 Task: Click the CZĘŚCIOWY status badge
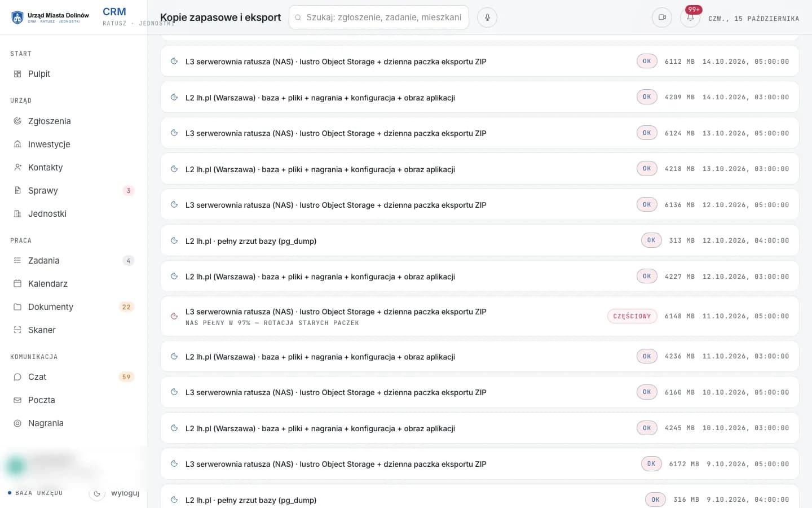click(632, 317)
